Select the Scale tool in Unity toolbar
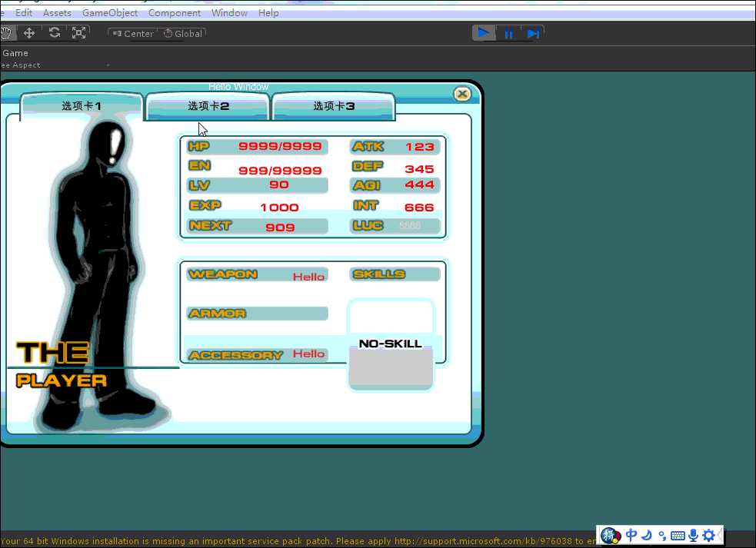The image size is (756, 548). coord(78,33)
